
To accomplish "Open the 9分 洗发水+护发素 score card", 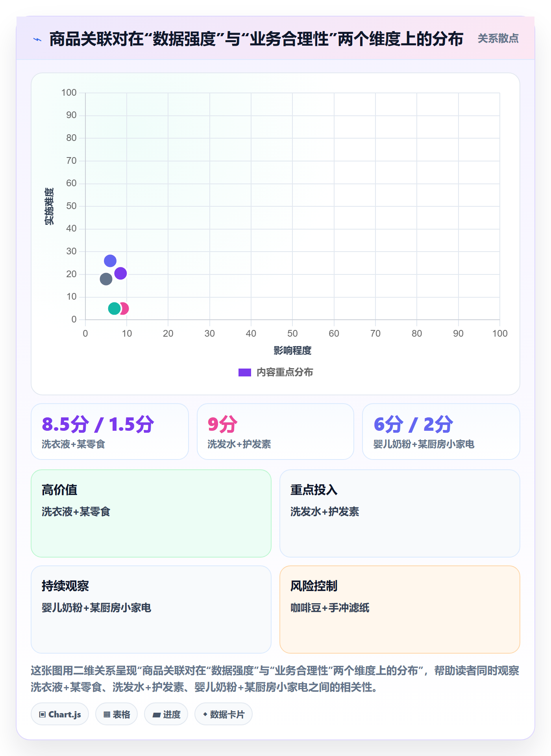I will click(x=275, y=432).
